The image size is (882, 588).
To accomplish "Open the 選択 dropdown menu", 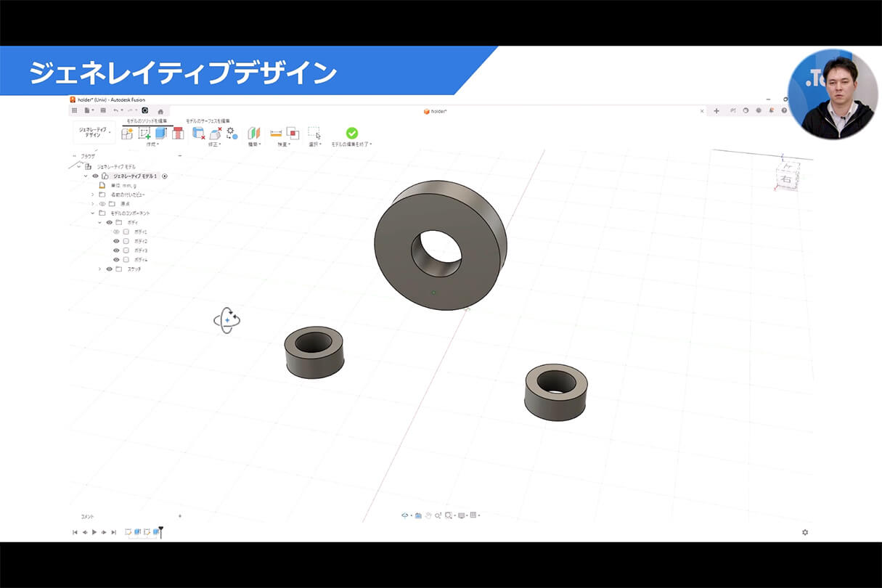I will [x=314, y=144].
